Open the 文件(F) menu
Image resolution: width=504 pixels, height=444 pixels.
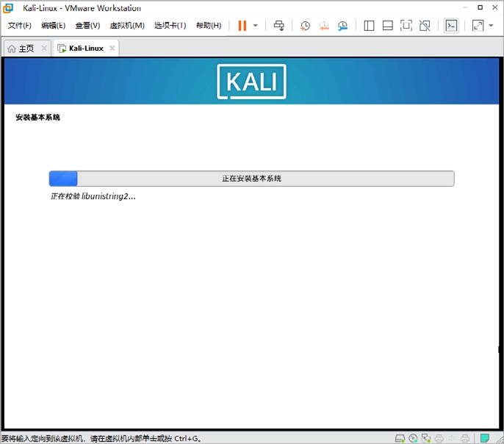pos(20,26)
